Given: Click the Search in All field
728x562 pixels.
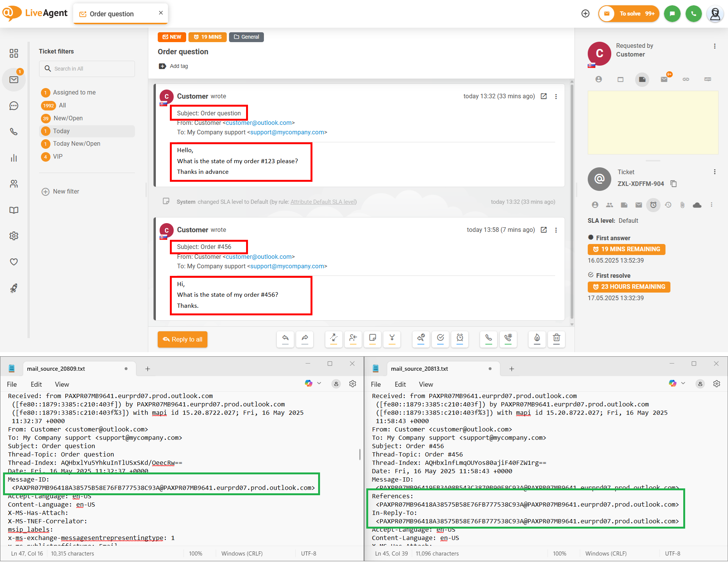Looking at the screenshot, I should pos(87,69).
